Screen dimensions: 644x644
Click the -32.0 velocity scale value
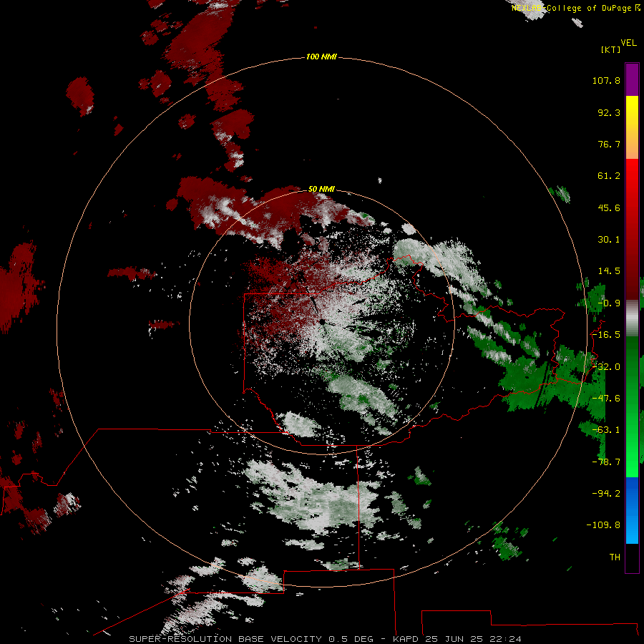click(x=606, y=367)
